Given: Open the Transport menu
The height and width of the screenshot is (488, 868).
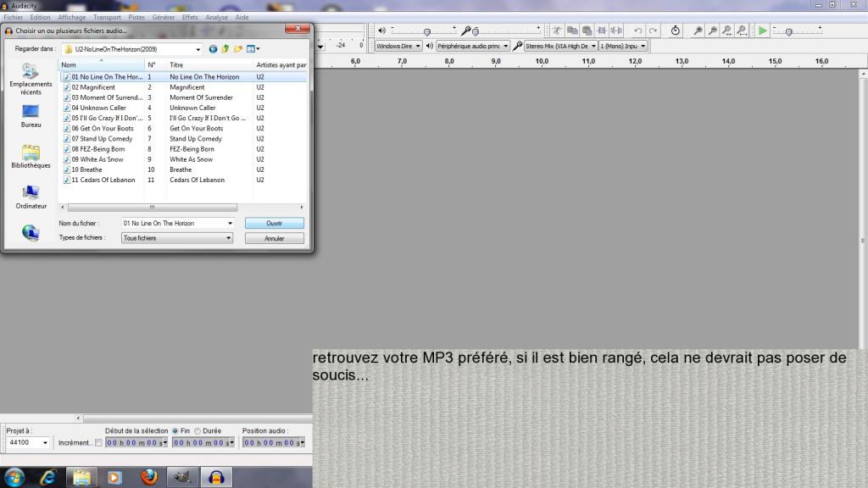Looking at the screenshot, I should click(x=107, y=17).
